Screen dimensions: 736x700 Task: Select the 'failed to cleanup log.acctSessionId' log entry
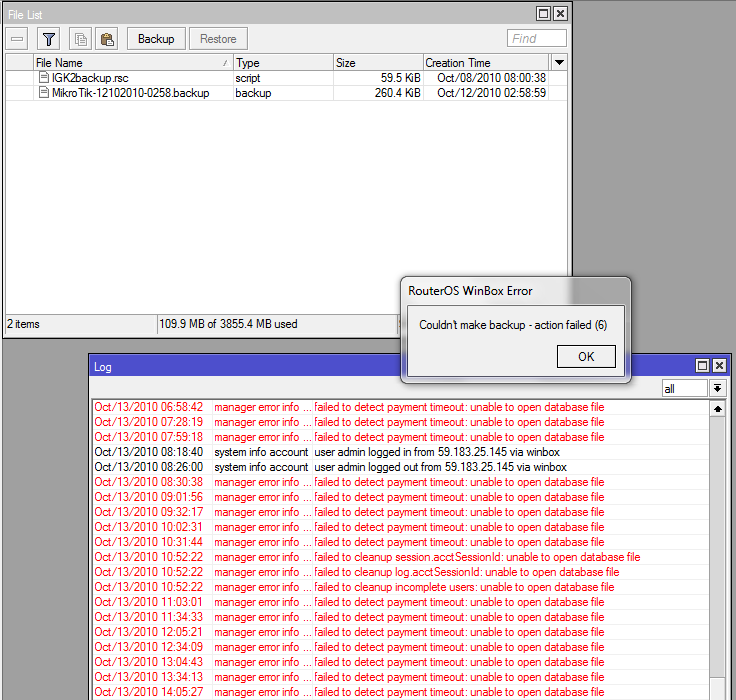point(400,572)
